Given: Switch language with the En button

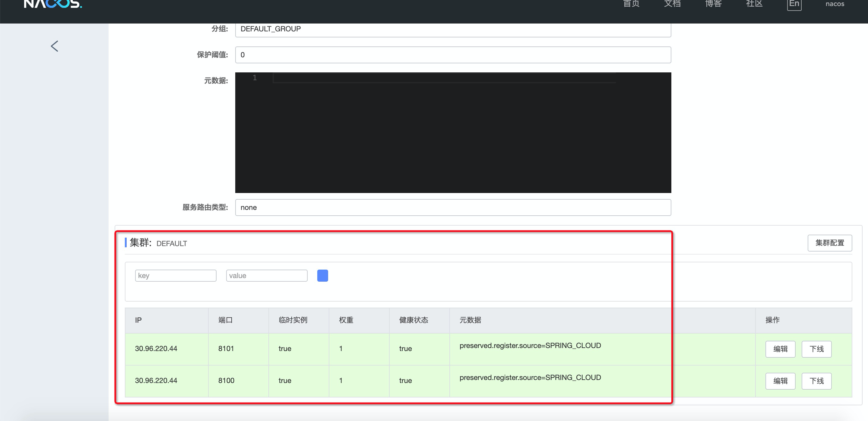Looking at the screenshot, I should click(x=794, y=4).
